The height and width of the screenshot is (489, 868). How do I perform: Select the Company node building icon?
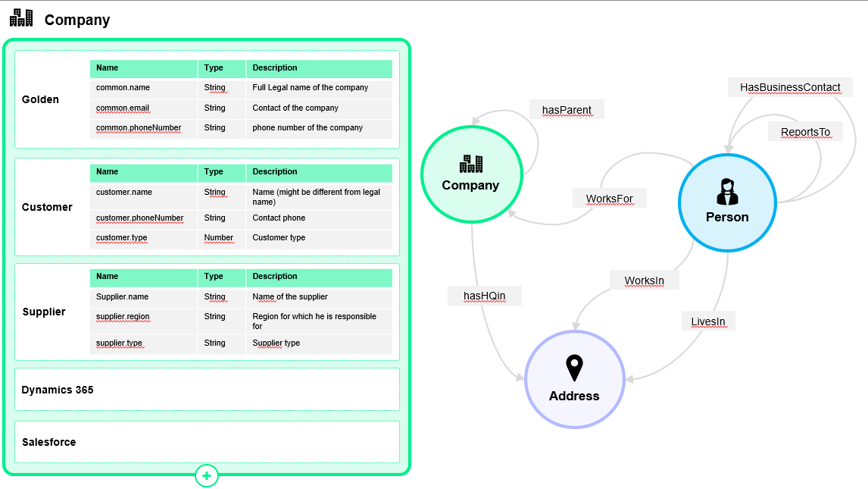pos(470,164)
